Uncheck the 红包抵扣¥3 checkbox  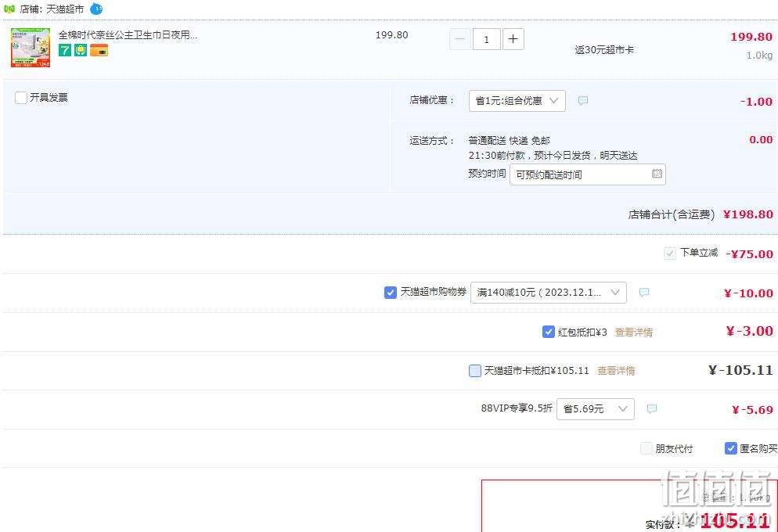[x=548, y=332]
